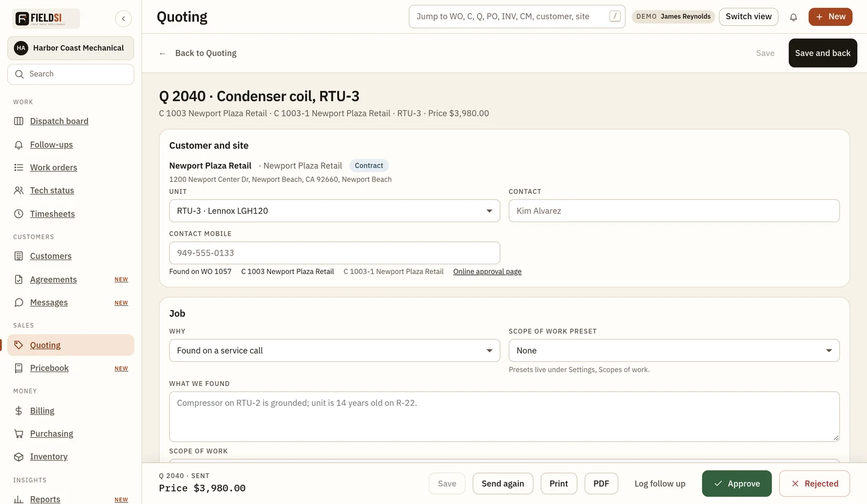Click the Dispatch board icon

point(19,121)
